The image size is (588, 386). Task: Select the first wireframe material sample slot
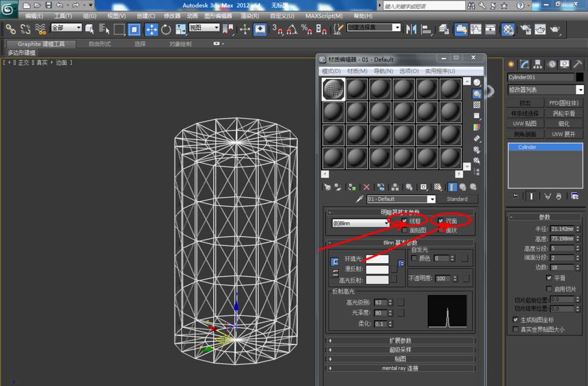[x=333, y=89]
